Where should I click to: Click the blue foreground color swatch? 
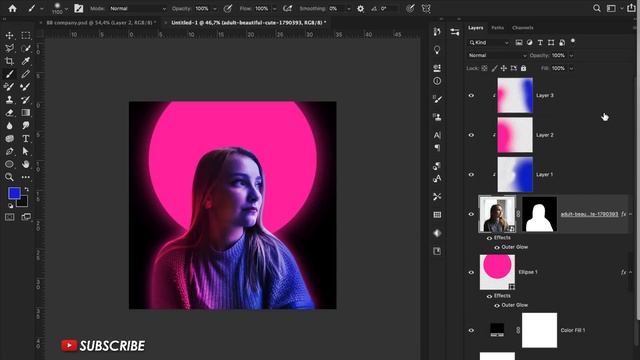14,193
